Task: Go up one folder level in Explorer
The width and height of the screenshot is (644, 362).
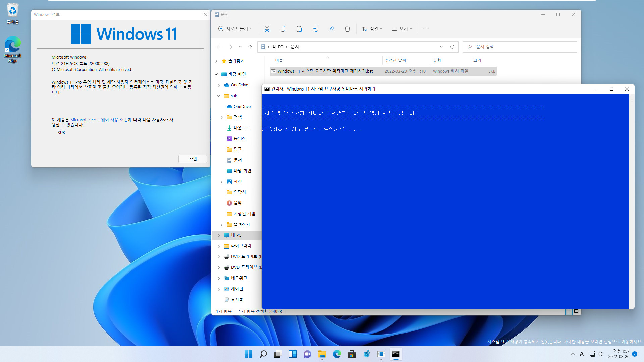Action: pyautogui.click(x=250, y=47)
